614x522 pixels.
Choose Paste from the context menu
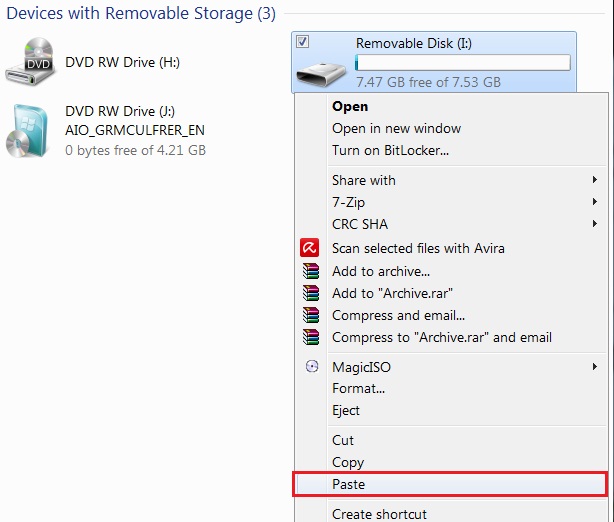[x=450, y=484]
